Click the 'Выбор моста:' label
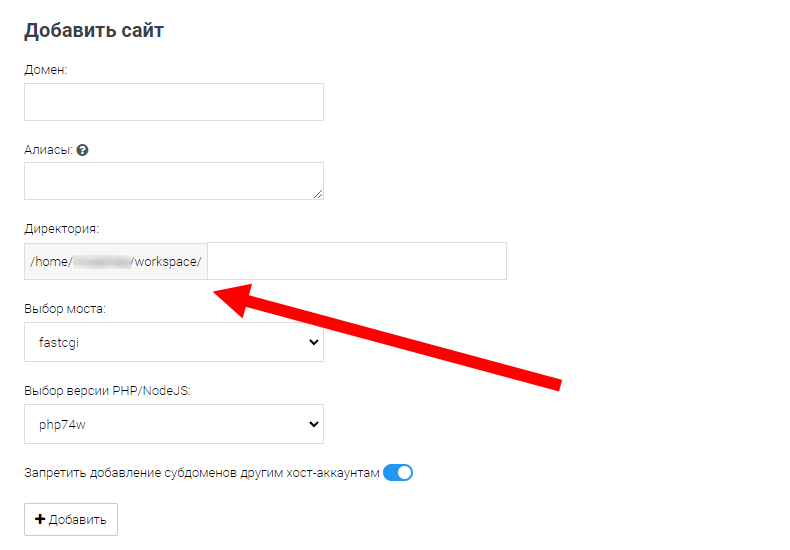The width and height of the screenshot is (790, 550). click(x=64, y=309)
